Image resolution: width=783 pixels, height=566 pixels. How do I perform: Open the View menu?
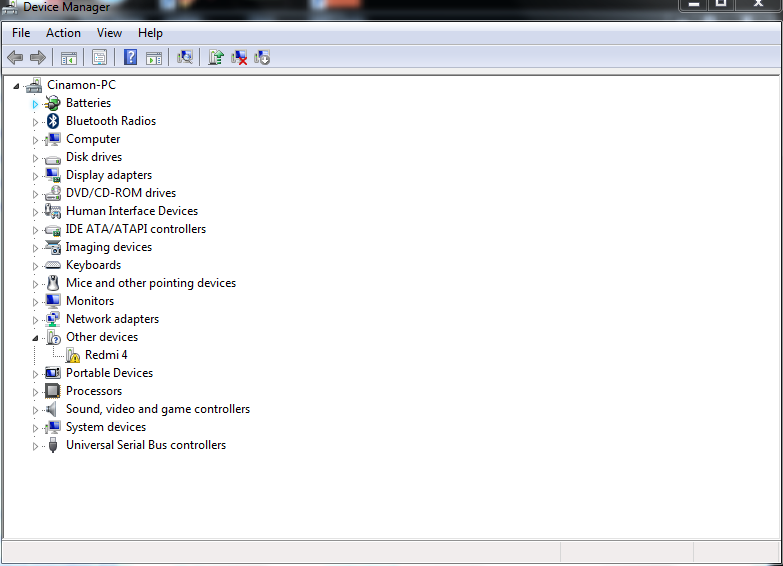click(109, 33)
